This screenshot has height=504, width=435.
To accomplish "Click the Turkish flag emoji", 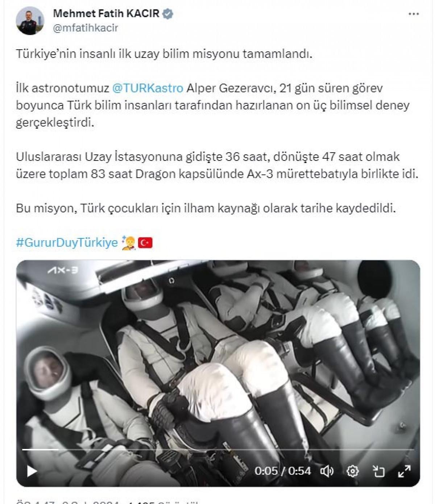I will click(x=145, y=242).
